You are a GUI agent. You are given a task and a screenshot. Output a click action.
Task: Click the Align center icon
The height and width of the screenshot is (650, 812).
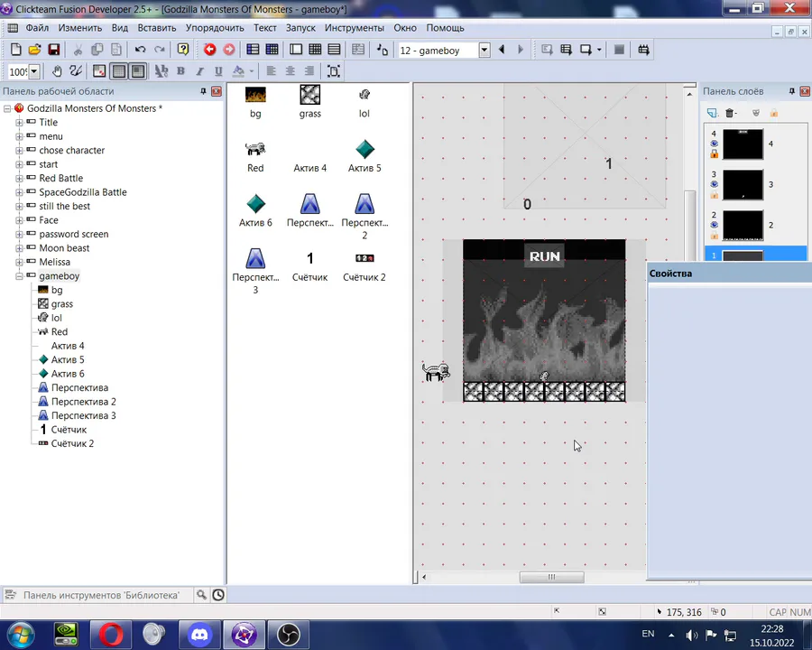[290, 71]
